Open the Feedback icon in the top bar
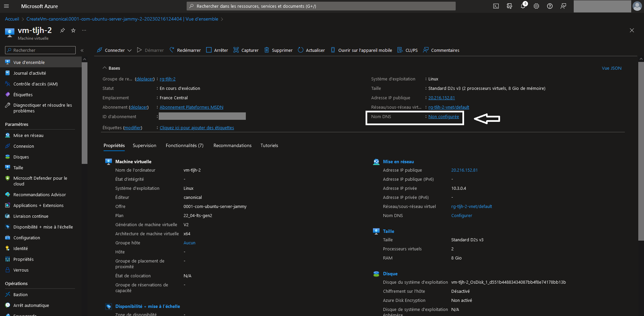 [x=563, y=6]
